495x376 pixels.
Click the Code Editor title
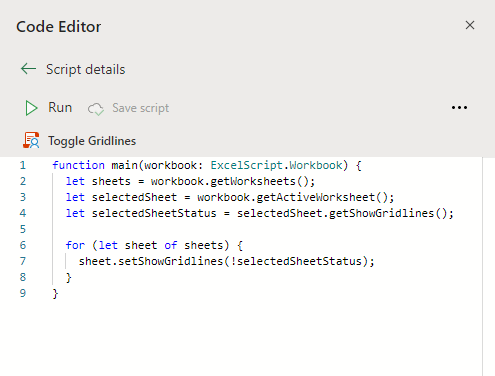59,27
